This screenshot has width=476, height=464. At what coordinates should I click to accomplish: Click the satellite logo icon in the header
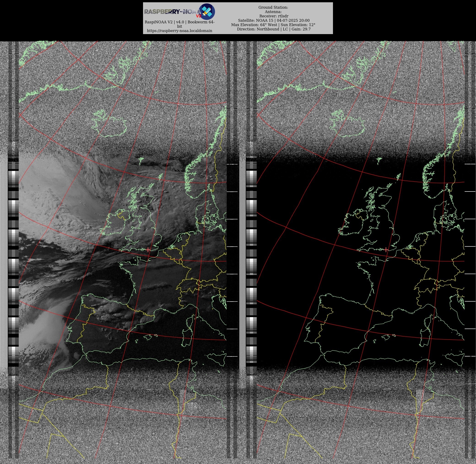coord(207,11)
